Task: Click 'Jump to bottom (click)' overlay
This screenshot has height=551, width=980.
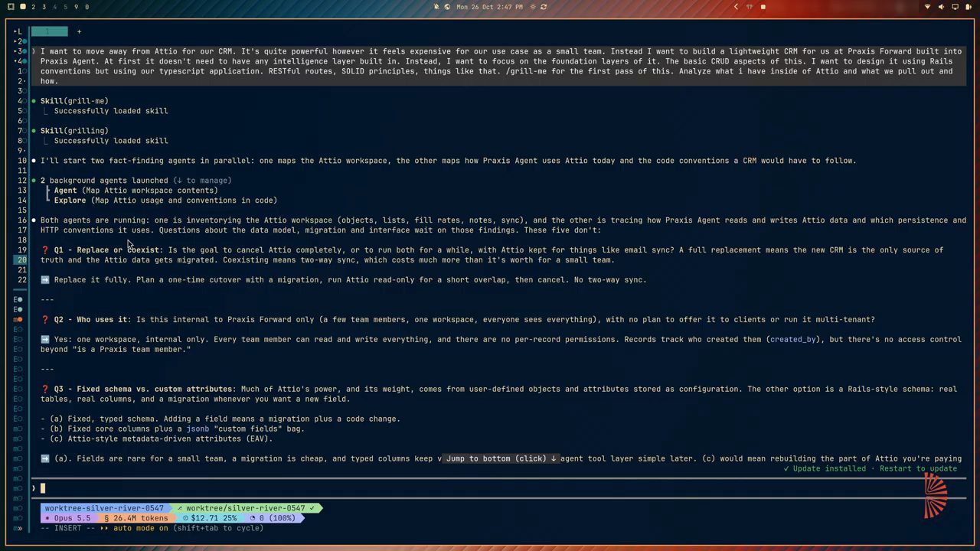Action: (x=501, y=458)
